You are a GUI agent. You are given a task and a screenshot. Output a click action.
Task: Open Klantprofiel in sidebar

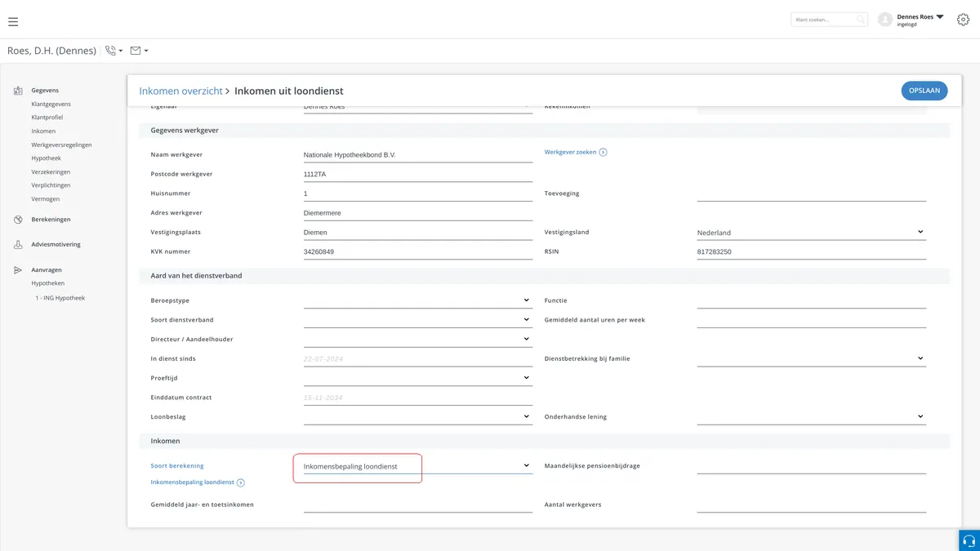[x=47, y=118]
